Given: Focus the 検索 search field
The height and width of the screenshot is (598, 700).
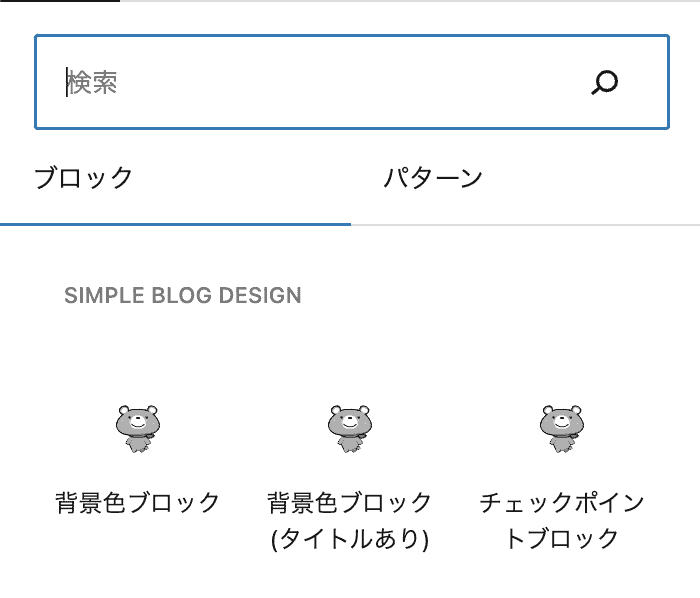Looking at the screenshot, I should tap(352, 82).
